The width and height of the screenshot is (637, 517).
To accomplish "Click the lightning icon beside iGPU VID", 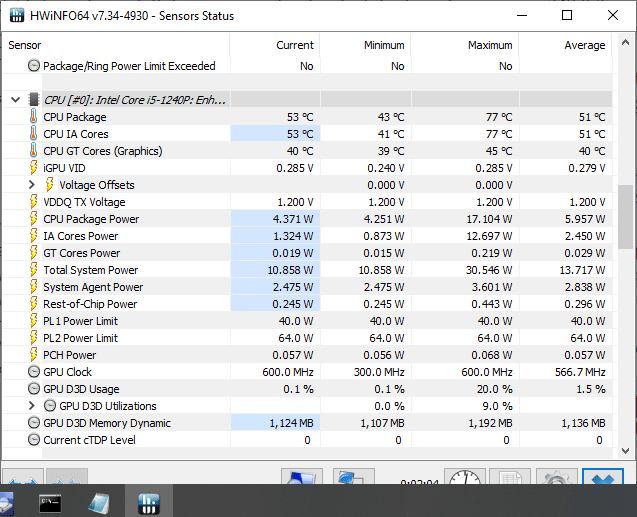I will point(34,168).
